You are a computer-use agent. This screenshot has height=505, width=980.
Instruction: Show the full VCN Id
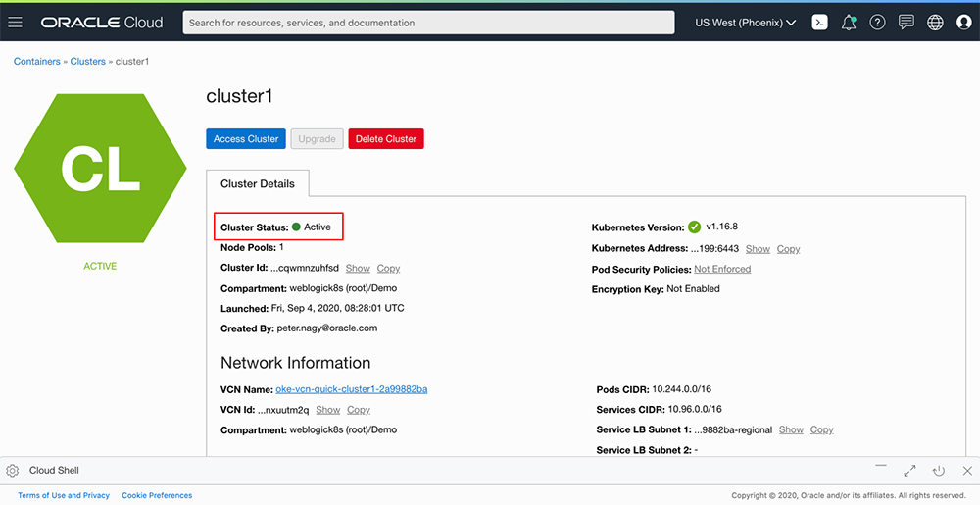coord(327,410)
